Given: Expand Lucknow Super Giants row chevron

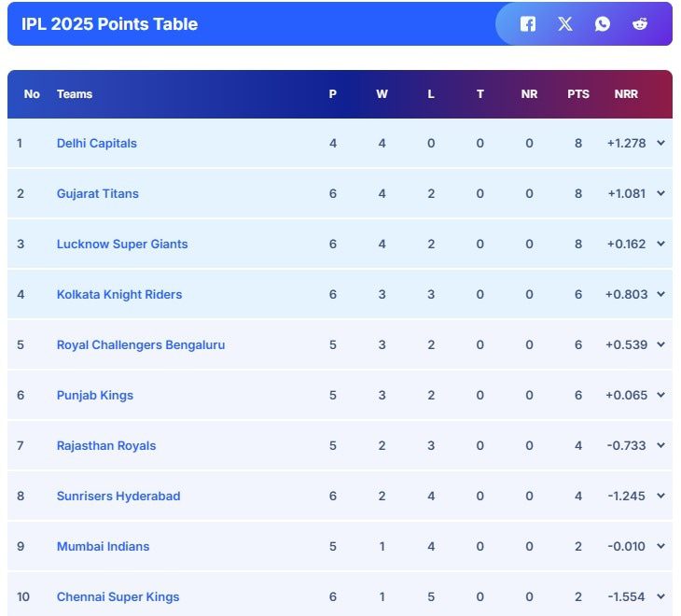Looking at the screenshot, I should pos(660,244).
